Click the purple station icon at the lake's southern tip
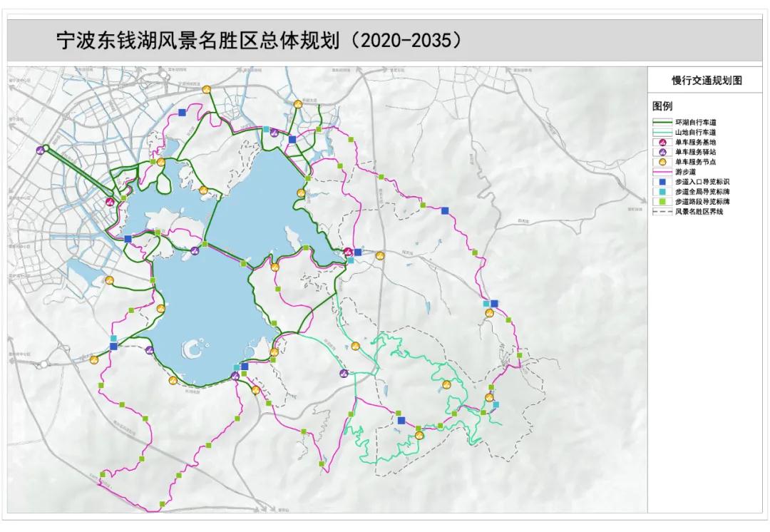 click(x=235, y=376)
